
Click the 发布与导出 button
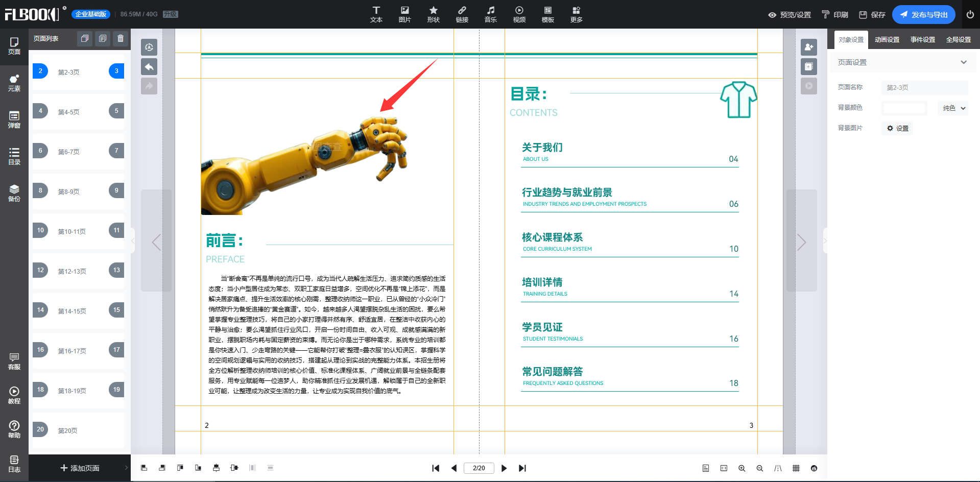coord(923,15)
